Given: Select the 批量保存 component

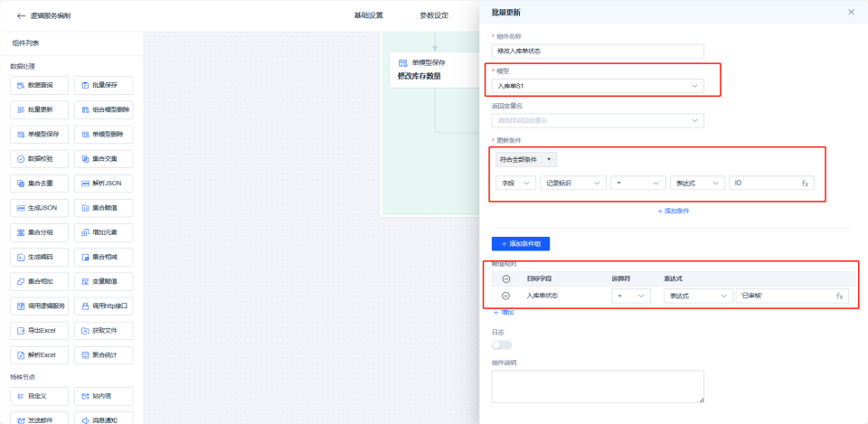Looking at the screenshot, I should pyautogui.click(x=103, y=85).
